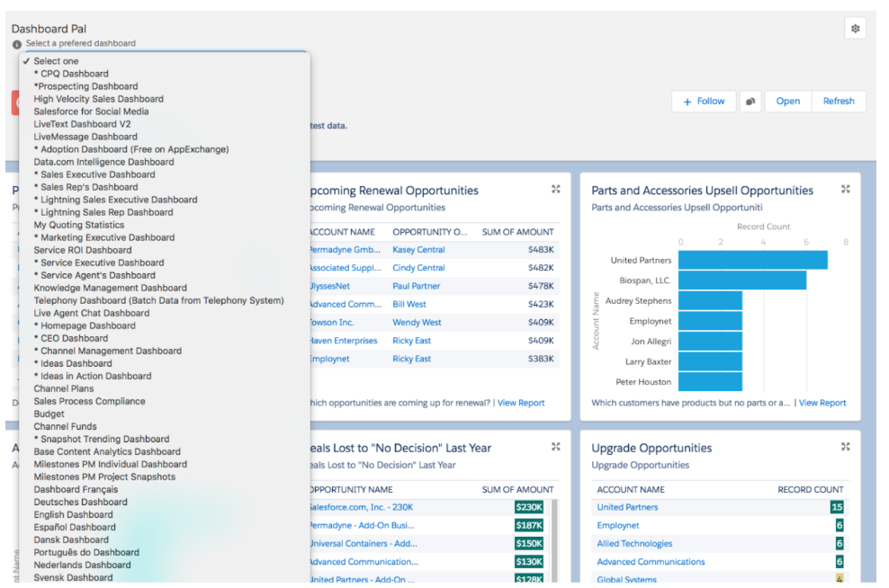Click the Follow button
The height and width of the screenshot is (588, 889).
coord(704,102)
